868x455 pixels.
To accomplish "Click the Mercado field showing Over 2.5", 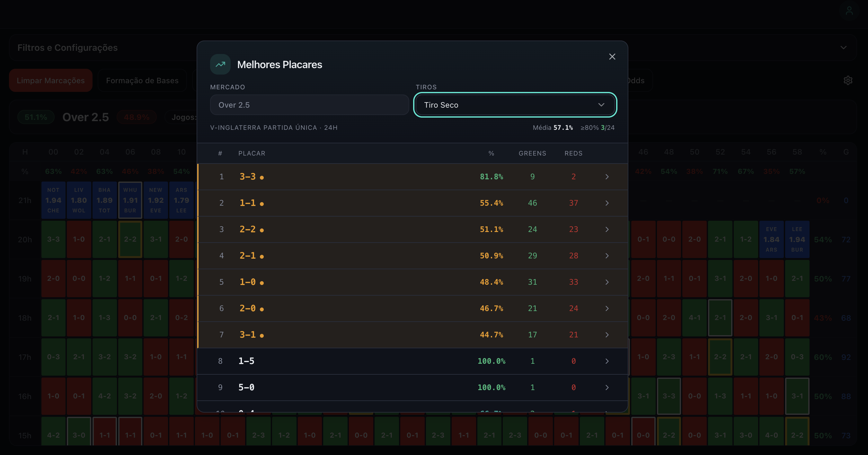I will pyautogui.click(x=309, y=105).
